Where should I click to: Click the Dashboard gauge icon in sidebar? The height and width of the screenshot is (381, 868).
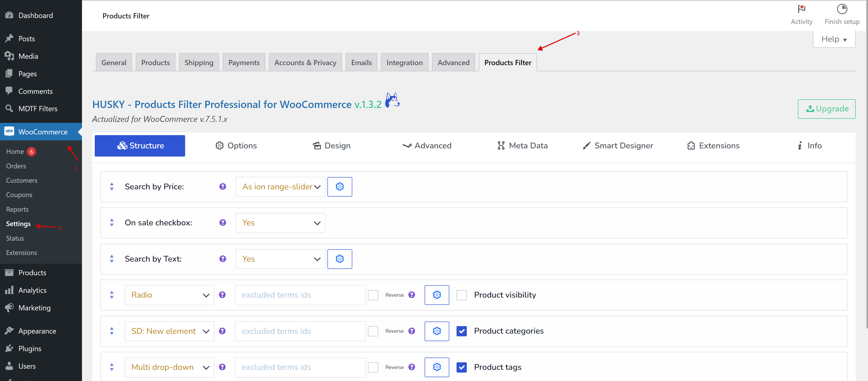pos(9,15)
